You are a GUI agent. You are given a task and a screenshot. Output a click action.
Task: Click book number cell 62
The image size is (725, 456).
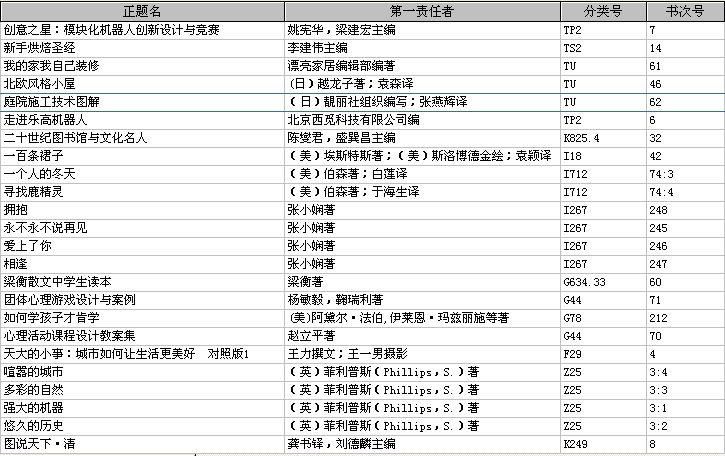pos(685,102)
